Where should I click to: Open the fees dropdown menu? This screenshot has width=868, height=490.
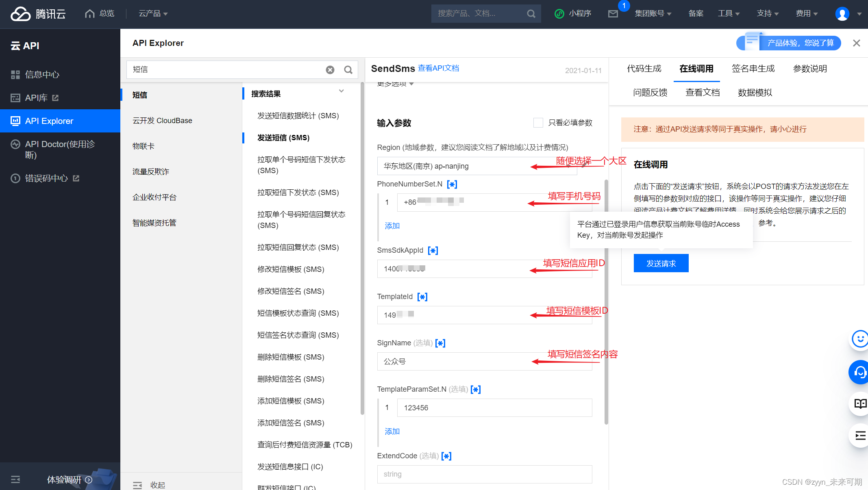pos(807,14)
